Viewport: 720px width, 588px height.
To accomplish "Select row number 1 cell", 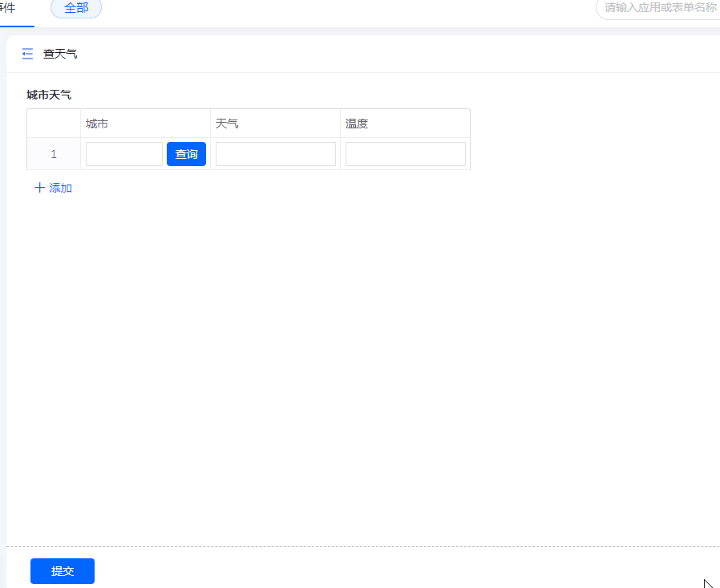I will tap(54, 154).
